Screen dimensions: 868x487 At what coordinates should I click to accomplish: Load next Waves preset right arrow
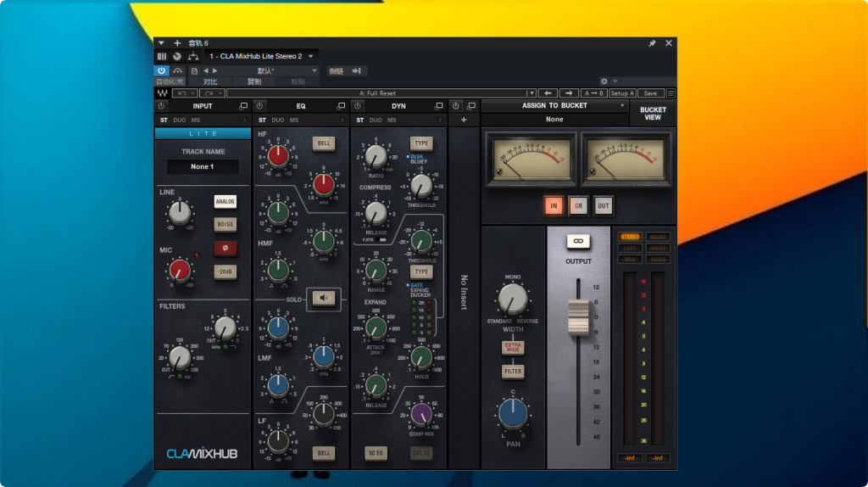[569, 93]
